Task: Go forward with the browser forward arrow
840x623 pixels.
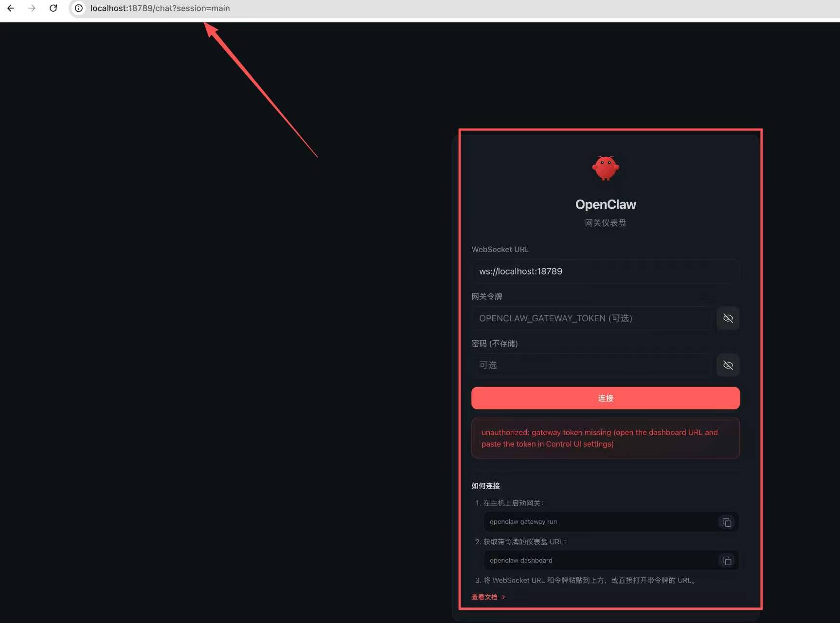Action: (32, 8)
